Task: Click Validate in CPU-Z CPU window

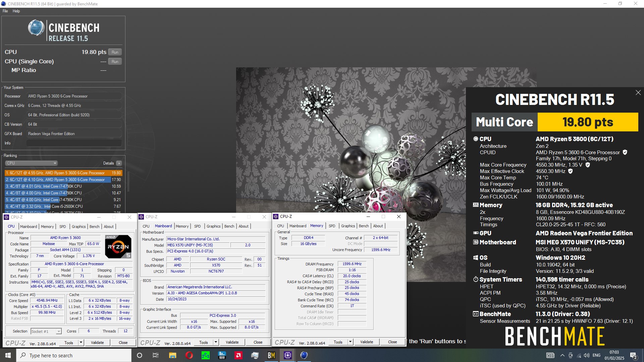Action: pos(97,343)
